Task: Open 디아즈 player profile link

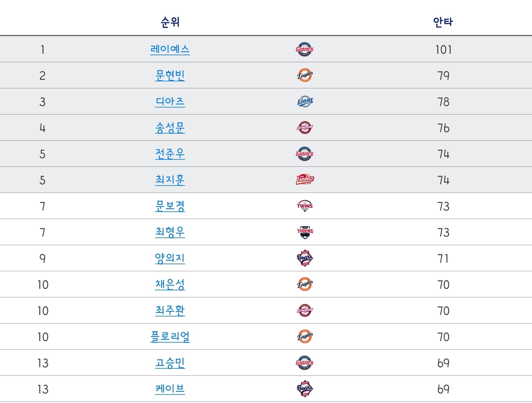Action: [170, 102]
